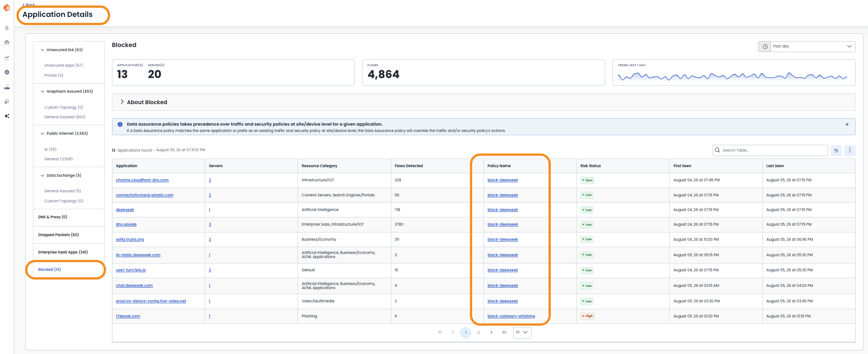868x354 pixels.
Task: Open chat.deepseek.com application link
Action: tap(134, 285)
